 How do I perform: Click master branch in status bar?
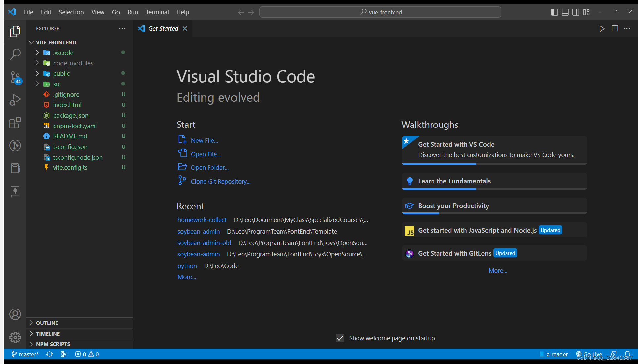[x=25, y=354]
